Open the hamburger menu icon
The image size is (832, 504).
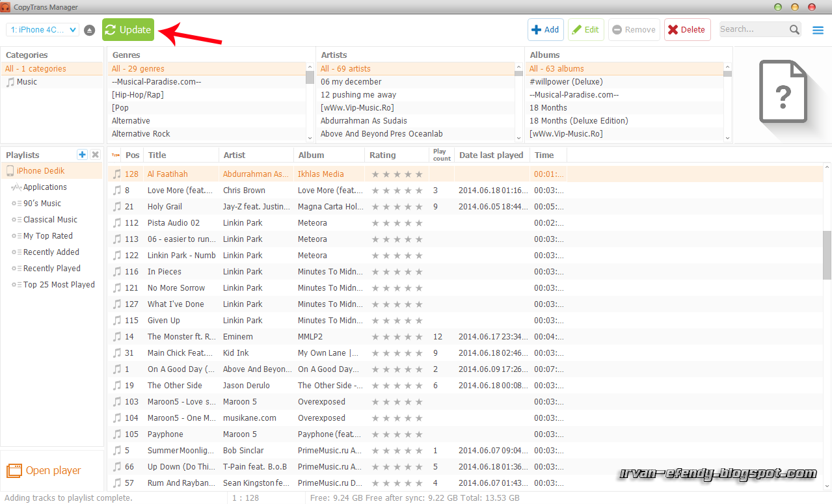(818, 30)
